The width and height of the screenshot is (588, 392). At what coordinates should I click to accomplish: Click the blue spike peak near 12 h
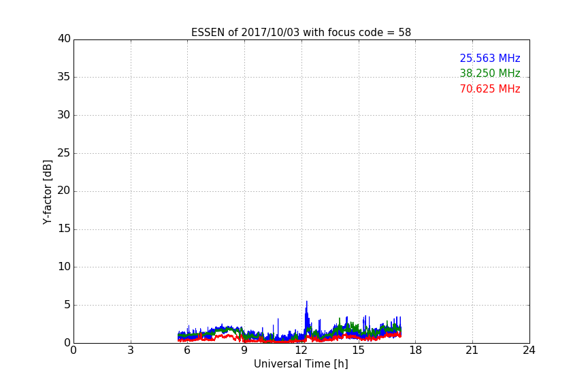coord(307,301)
